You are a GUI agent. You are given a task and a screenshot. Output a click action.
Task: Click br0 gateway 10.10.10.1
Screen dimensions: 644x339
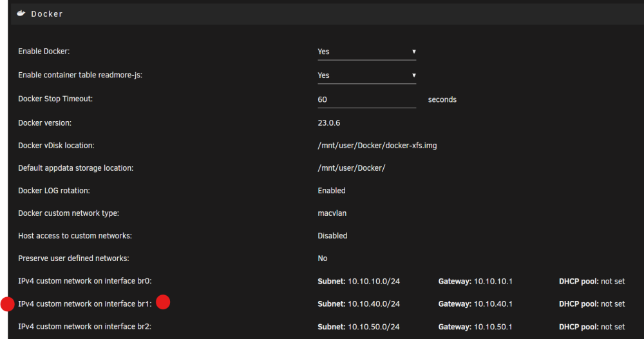pyautogui.click(x=493, y=282)
